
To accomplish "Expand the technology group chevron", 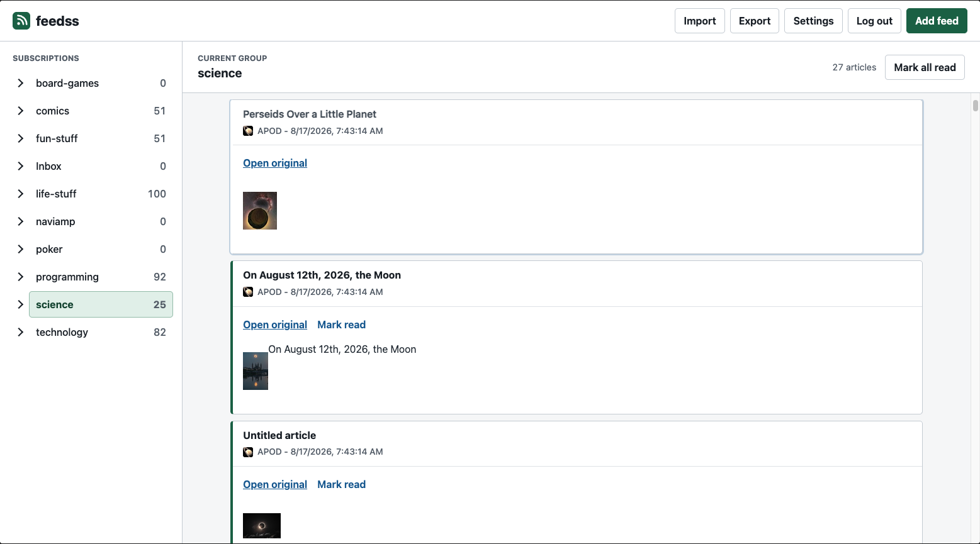I will [x=21, y=332].
